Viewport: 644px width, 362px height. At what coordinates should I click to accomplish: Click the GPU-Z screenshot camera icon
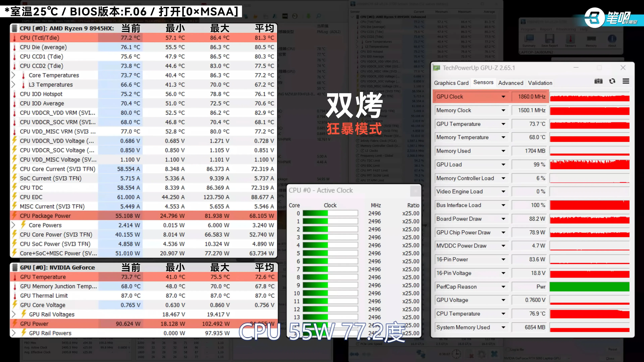(x=598, y=81)
